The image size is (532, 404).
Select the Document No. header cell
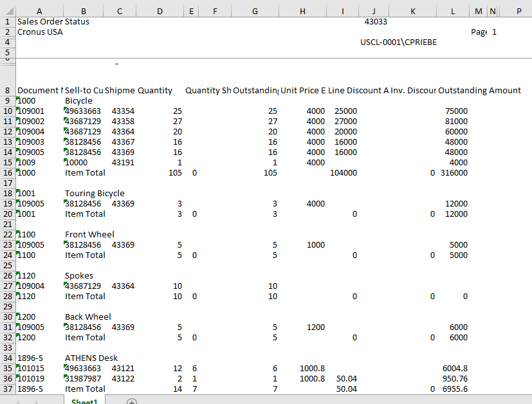coord(39,91)
